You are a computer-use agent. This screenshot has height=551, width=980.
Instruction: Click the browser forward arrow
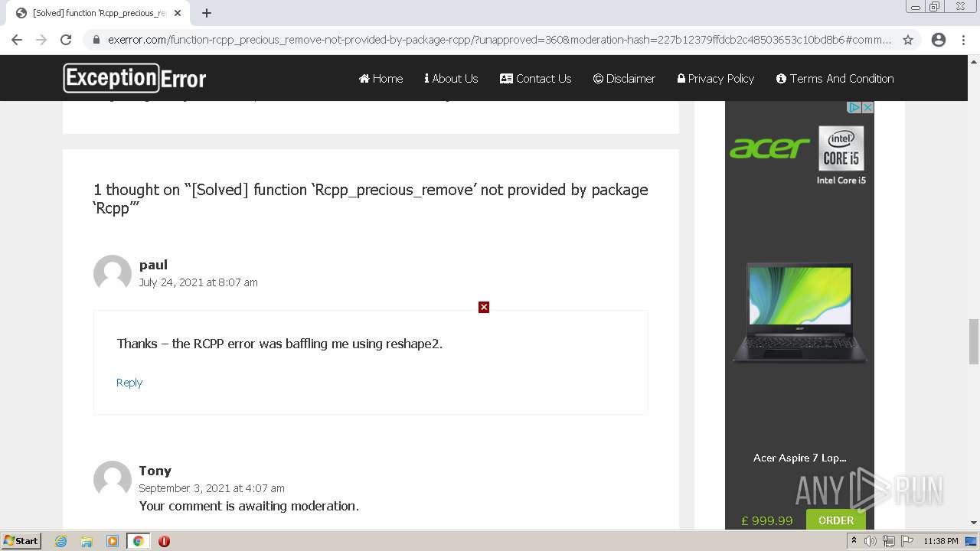[41, 40]
